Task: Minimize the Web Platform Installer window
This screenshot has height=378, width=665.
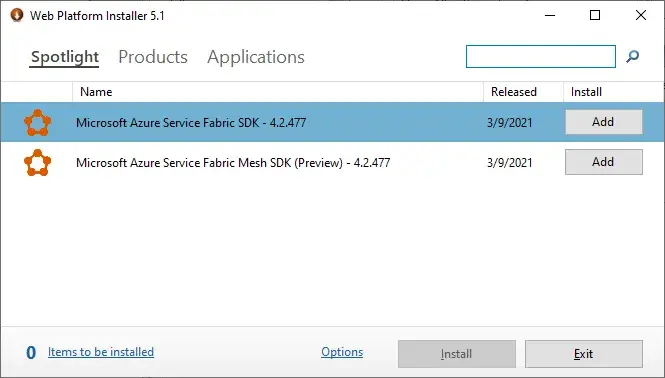Action: coord(550,15)
